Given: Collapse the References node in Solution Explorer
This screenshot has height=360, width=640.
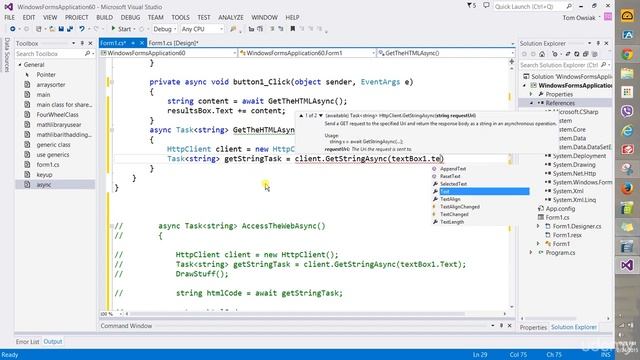Looking at the screenshot, I should tap(532, 103).
